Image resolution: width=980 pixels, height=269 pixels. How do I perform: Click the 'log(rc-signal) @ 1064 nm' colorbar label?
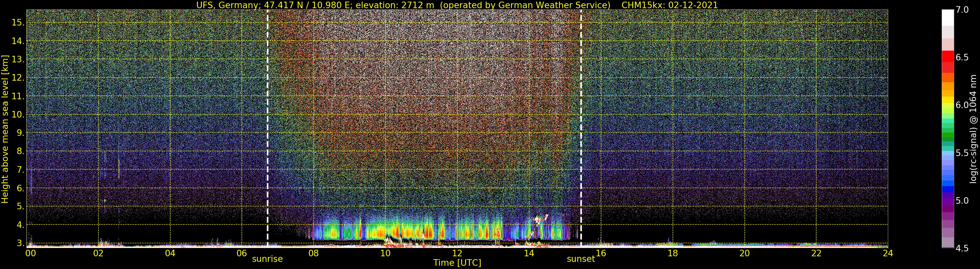click(973, 129)
